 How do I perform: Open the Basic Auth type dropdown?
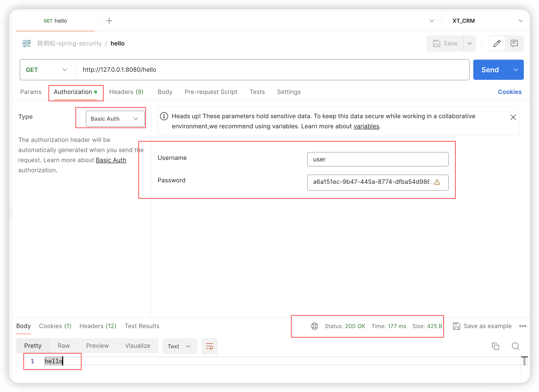click(115, 119)
